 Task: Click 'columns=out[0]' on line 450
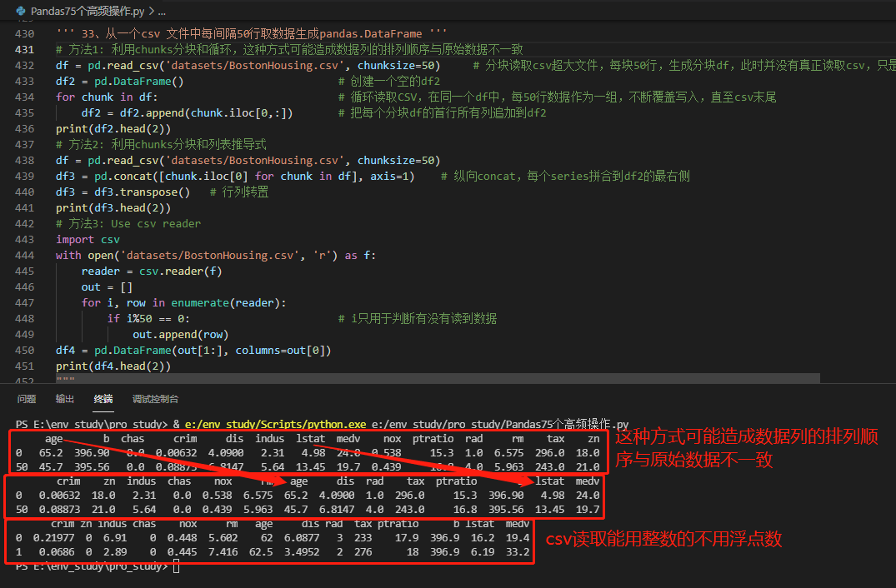[280, 351]
